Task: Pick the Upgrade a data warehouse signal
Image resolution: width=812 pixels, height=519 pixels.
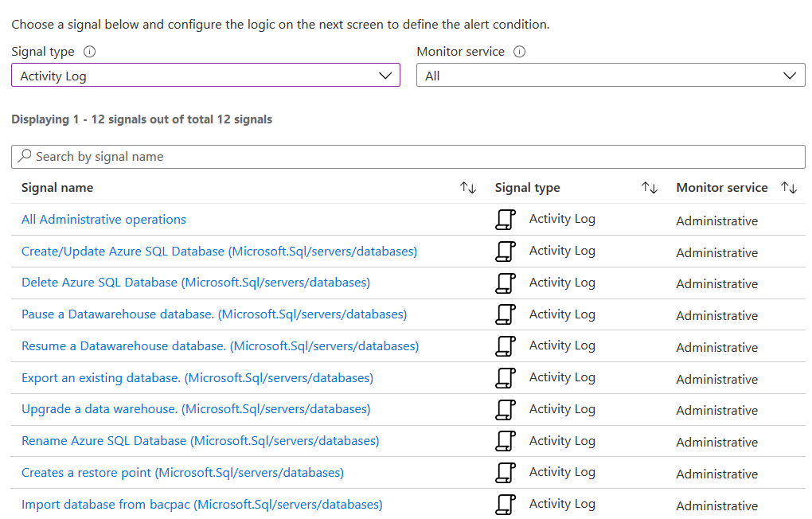Action: tap(196, 409)
